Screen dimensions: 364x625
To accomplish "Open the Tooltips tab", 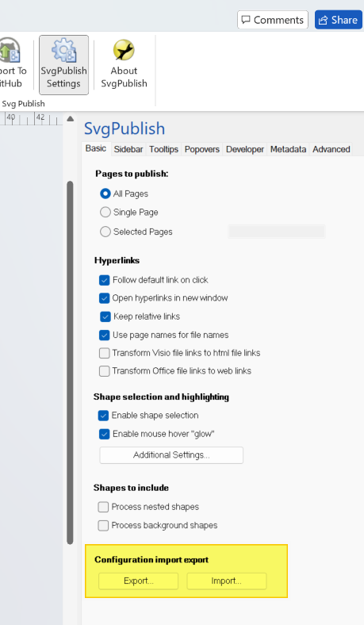I will (x=164, y=149).
